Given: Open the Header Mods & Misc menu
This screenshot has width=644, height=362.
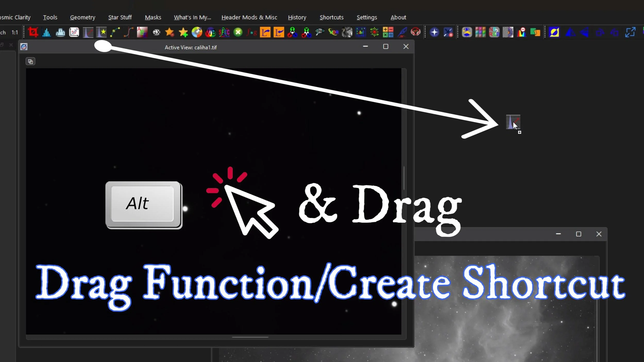Looking at the screenshot, I should pyautogui.click(x=249, y=17).
